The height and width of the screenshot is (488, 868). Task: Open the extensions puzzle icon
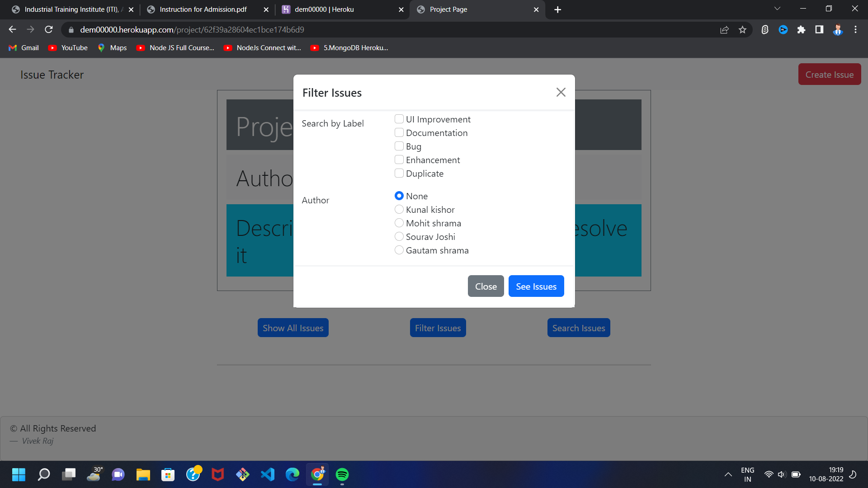(x=802, y=29)
